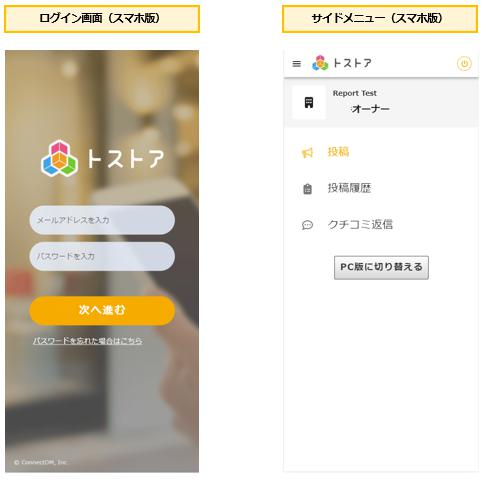
Task: Click the store building icon beside Report Test
Action: pyautogui.click(x=309, y=102)
